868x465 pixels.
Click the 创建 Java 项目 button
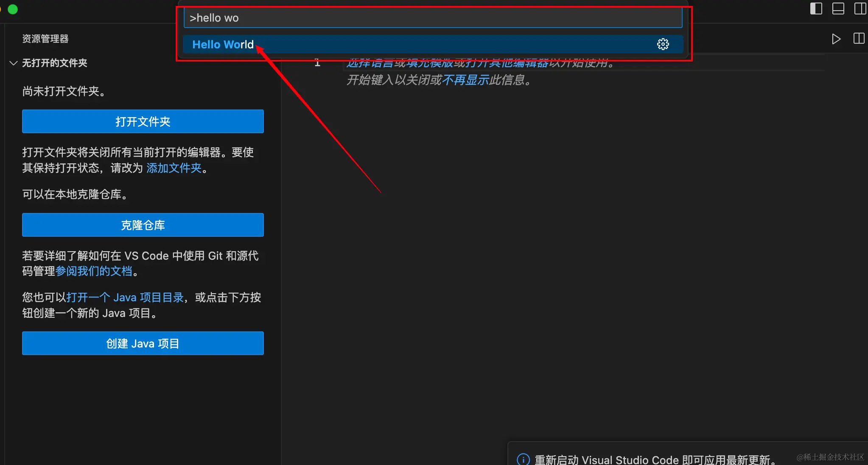143,343
